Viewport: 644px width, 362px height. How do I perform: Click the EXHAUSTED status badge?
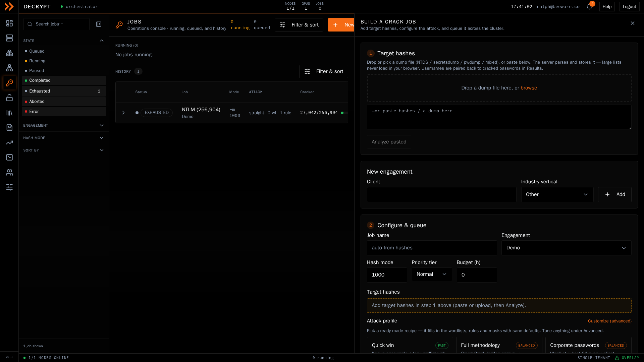tap(157, 113)
